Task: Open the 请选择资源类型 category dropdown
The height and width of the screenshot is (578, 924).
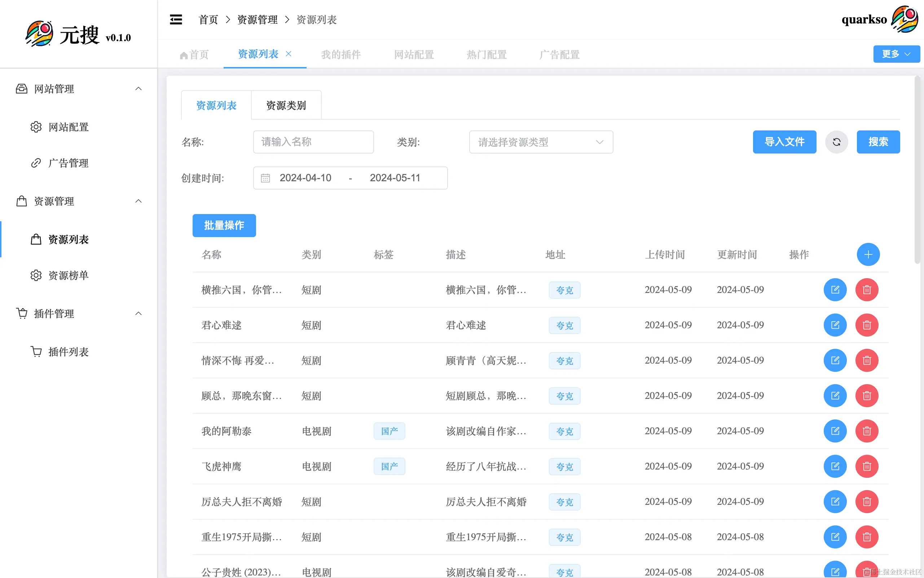Action: 541,142
